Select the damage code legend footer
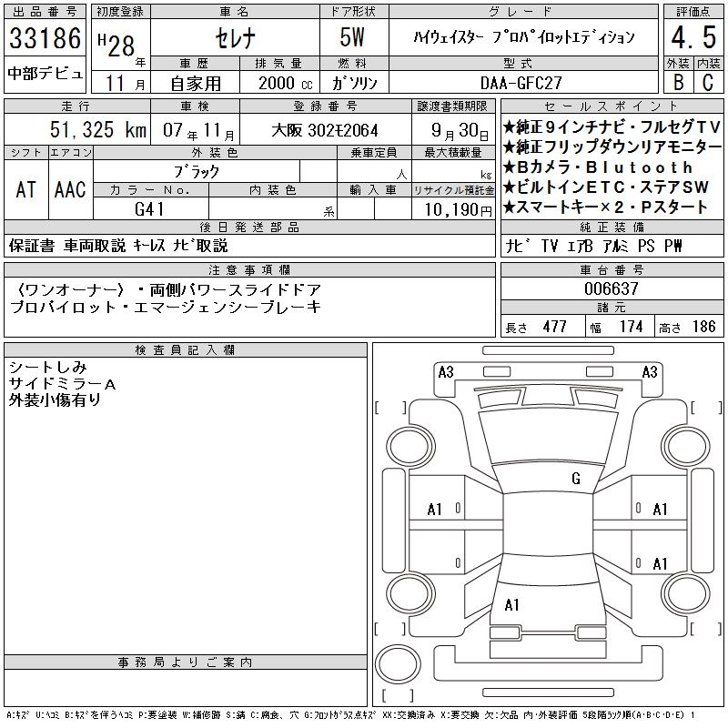The height and width of the screenshot is (728, 728). coord(350,715)
